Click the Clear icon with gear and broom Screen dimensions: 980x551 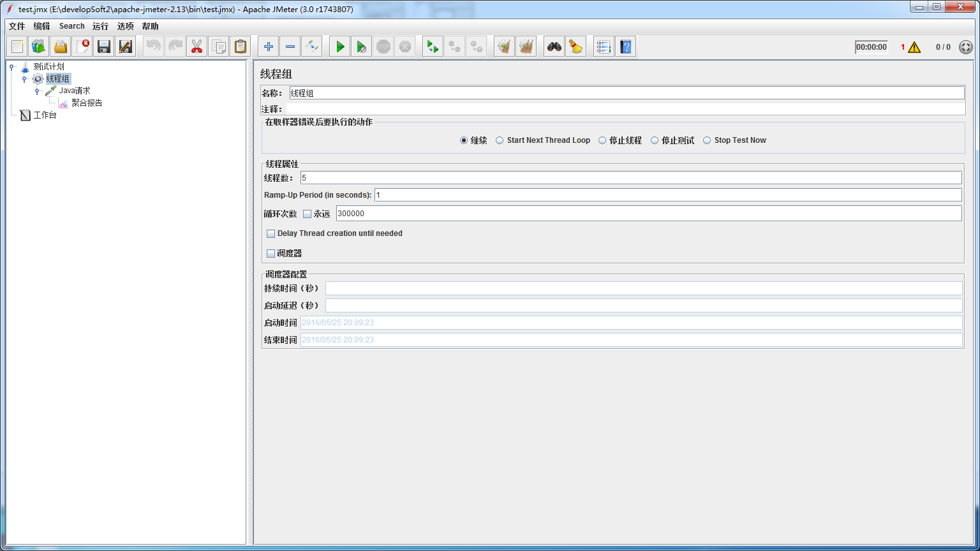tap(505, 47)
